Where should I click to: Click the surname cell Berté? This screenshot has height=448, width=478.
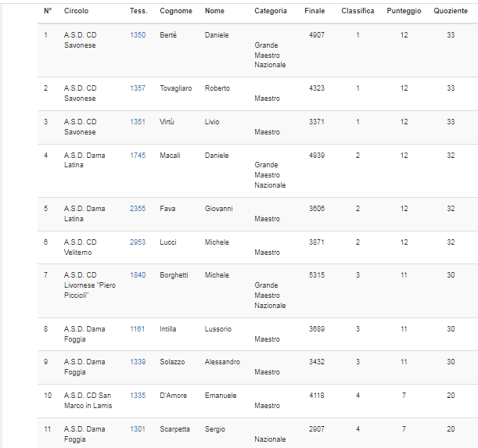click(168, 35)
